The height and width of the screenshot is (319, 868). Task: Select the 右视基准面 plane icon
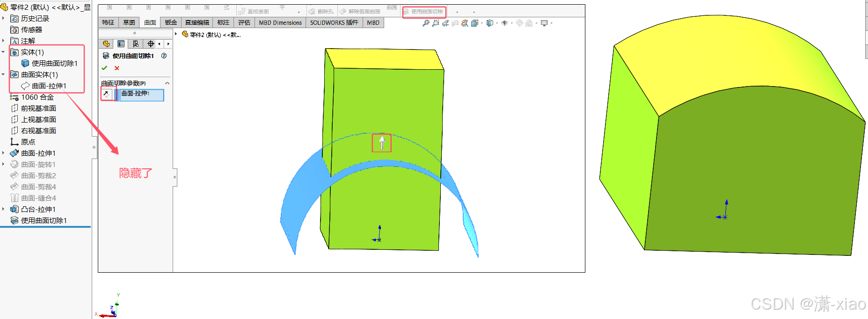(15, 131)
